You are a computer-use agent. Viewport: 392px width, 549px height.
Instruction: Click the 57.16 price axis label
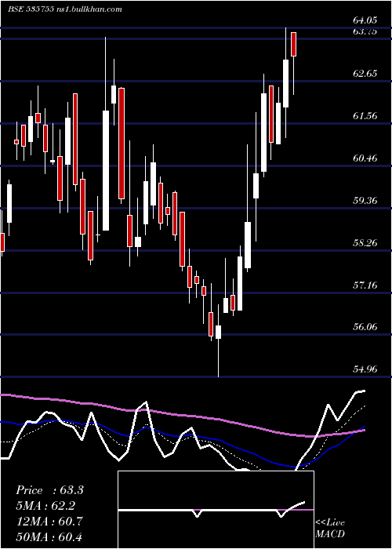pyautogui.click(x=365, y=285)
